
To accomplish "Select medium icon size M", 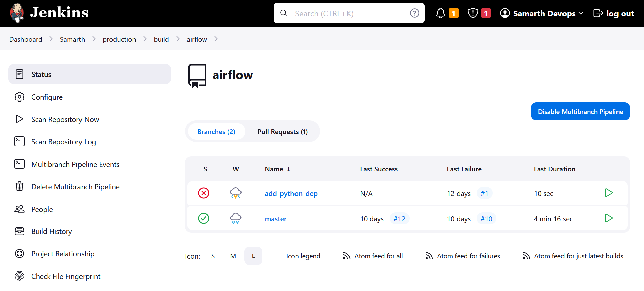I will pos(233,256).
